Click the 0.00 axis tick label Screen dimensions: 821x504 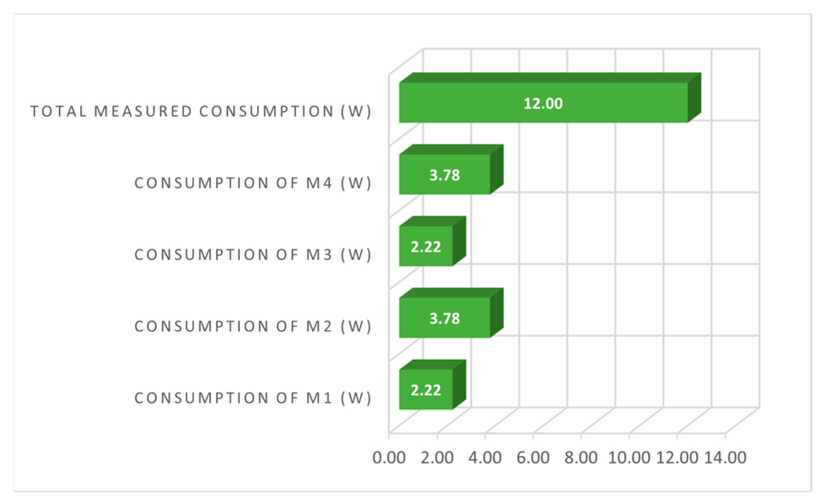pos(389,458)
